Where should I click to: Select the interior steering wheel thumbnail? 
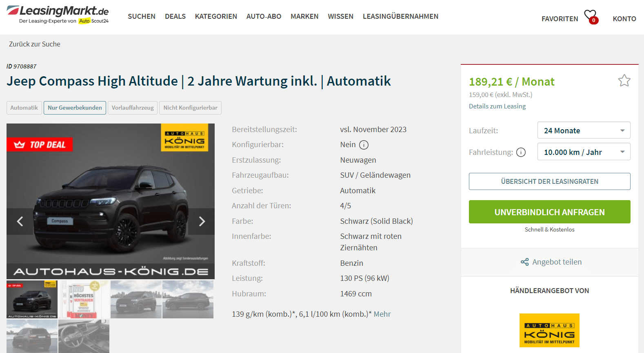click(84, 336)
